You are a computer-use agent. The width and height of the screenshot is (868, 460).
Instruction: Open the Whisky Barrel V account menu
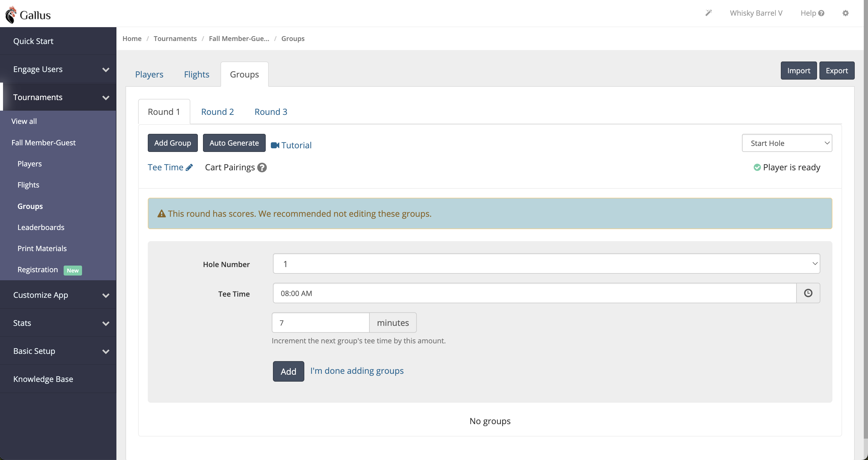tap(756, 13)
